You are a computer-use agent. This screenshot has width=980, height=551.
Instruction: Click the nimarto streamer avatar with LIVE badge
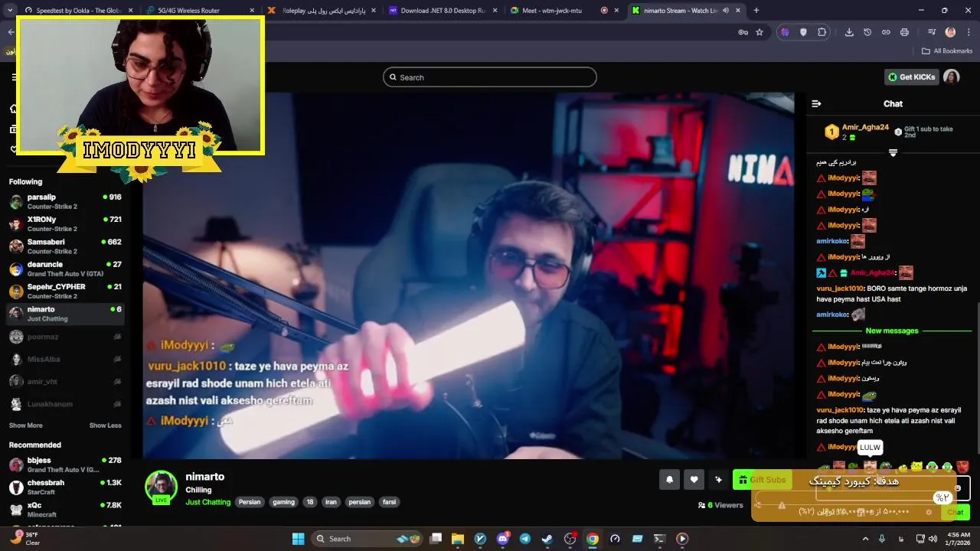point(162,487)
